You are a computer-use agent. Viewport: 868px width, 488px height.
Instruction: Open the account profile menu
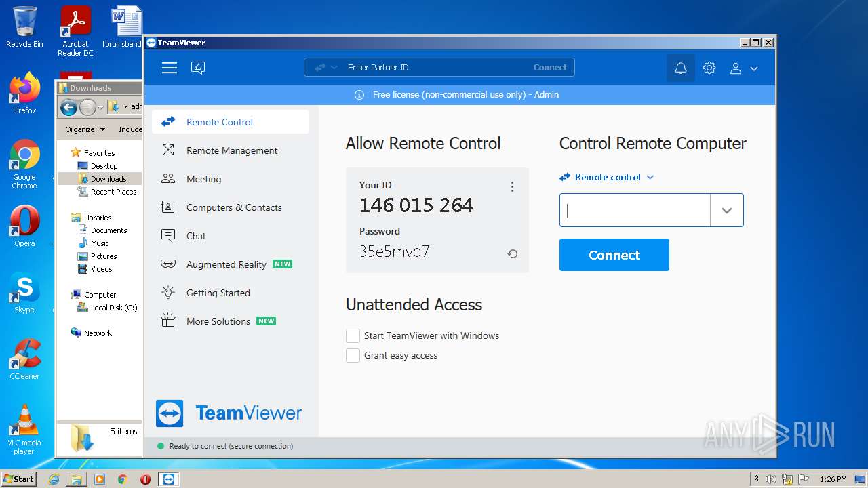(743, 68)
